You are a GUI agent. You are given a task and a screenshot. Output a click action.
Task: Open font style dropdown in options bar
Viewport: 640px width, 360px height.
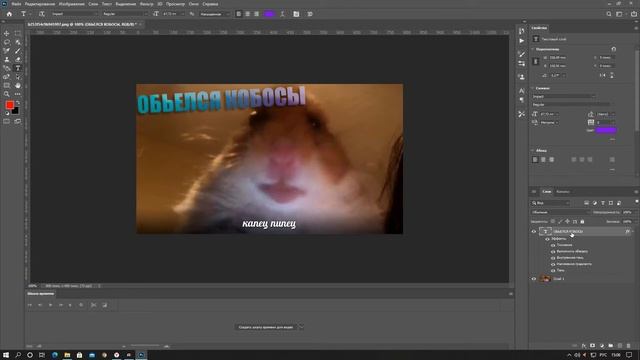(x=125, y=14)
